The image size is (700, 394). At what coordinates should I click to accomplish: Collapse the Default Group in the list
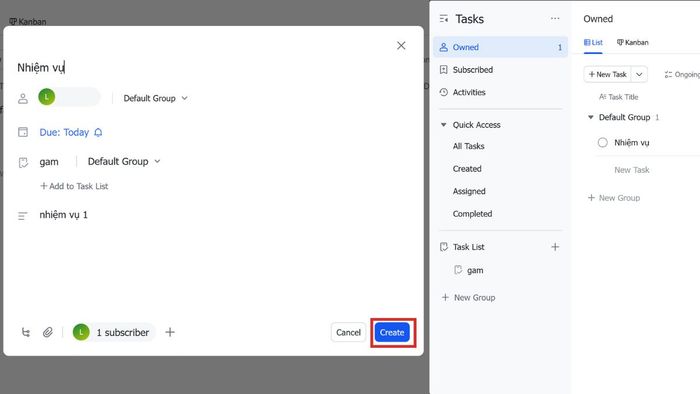pyautogui.click(x=591, y=117)
